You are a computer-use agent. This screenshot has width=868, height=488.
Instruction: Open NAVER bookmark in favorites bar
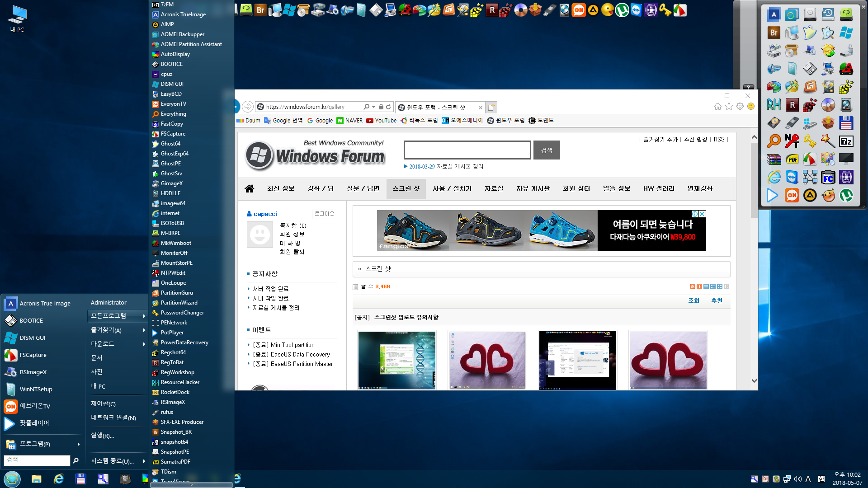[x=349, y=120]
